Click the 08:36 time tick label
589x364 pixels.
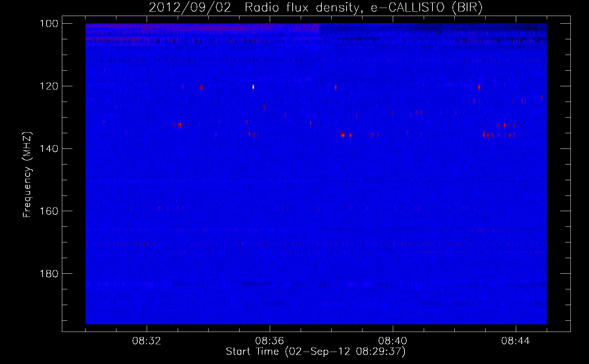270,341
